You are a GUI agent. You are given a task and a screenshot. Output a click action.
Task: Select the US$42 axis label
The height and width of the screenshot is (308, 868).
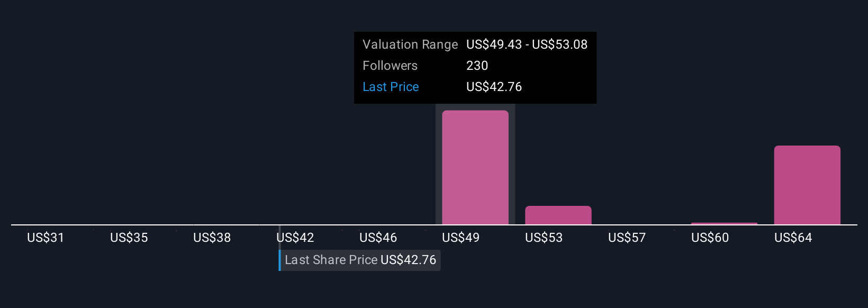tap(295, 238)
